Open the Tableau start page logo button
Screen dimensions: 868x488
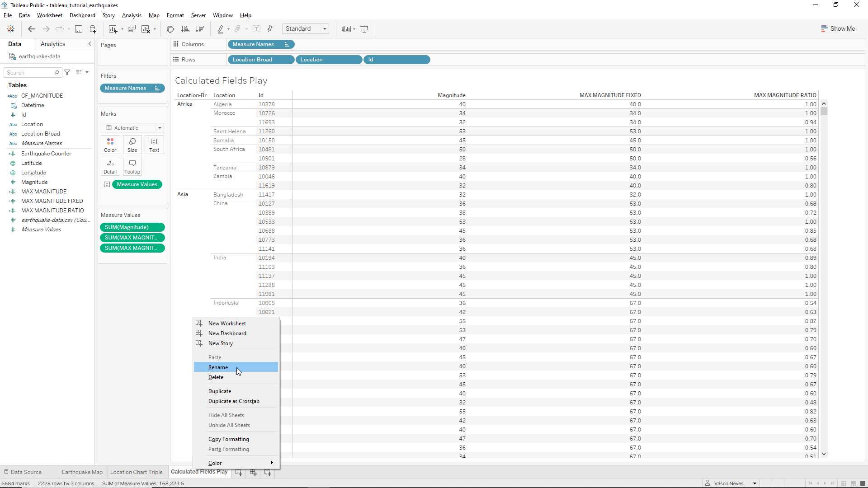coord(10,29)
